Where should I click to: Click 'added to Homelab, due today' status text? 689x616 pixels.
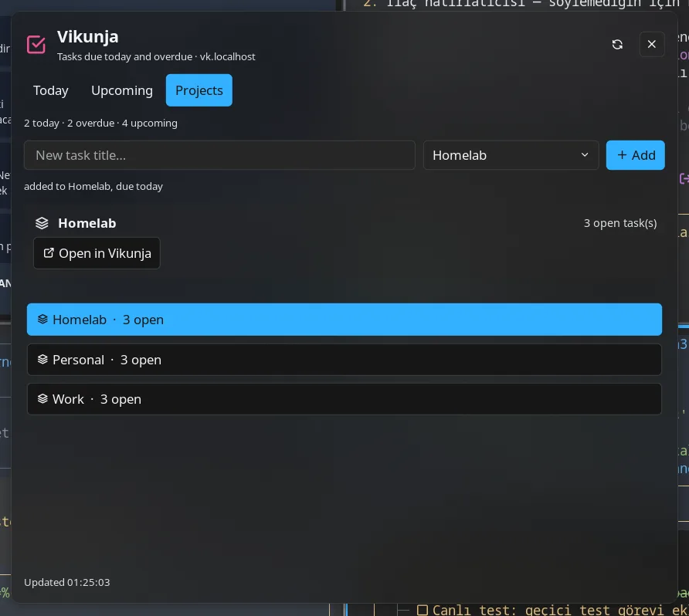[93, 186]
